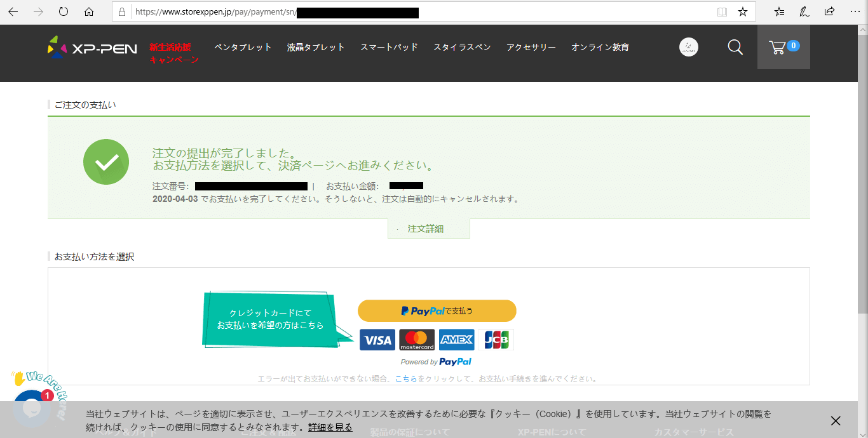The image size is (868, 438).
Task: Click the XP-PEN logo
Action: (x=92, y=48)
